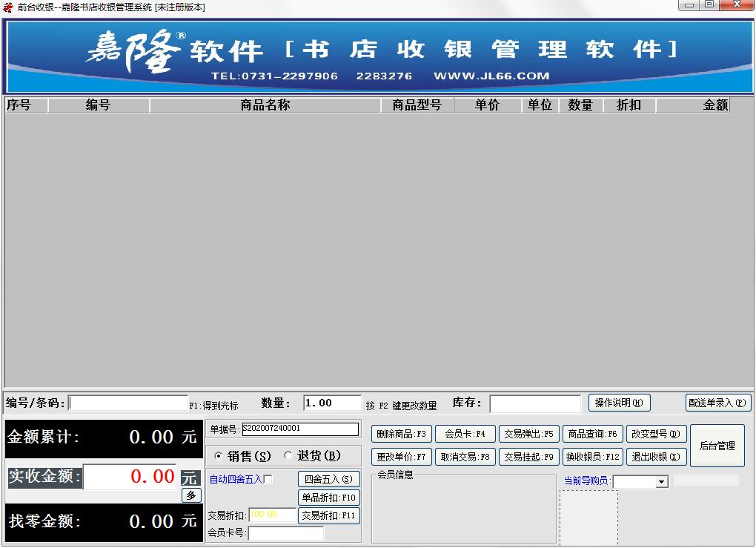Viewport: 756px width, 548px height.
Task: Click 退出收银 to exit
Action: (x=657, y=457)
